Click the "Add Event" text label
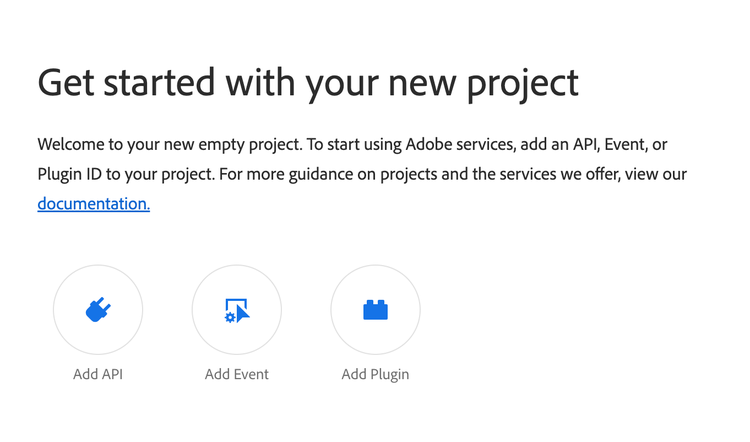The height and width of the screenshot is (442, 750). click(x=237, y=375)
